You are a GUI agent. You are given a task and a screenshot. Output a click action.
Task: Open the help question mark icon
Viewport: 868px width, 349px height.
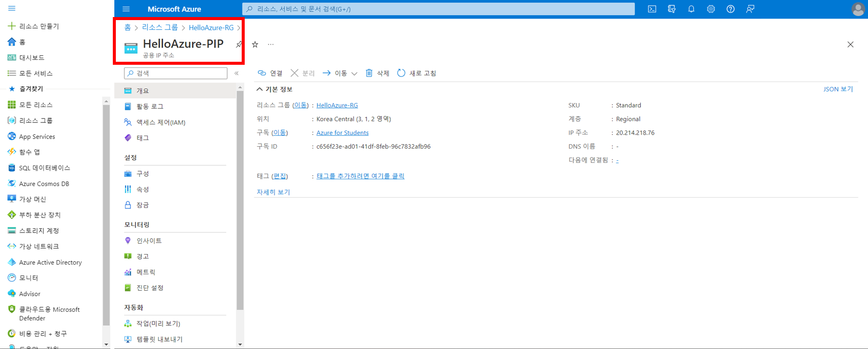coord(730,9)
